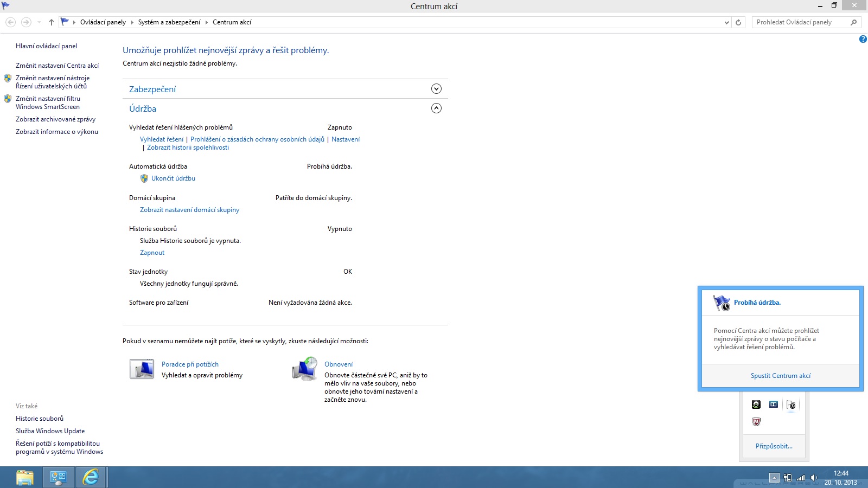
Task: Click the search magnifier icon
Action: click(x=853, y=22)
